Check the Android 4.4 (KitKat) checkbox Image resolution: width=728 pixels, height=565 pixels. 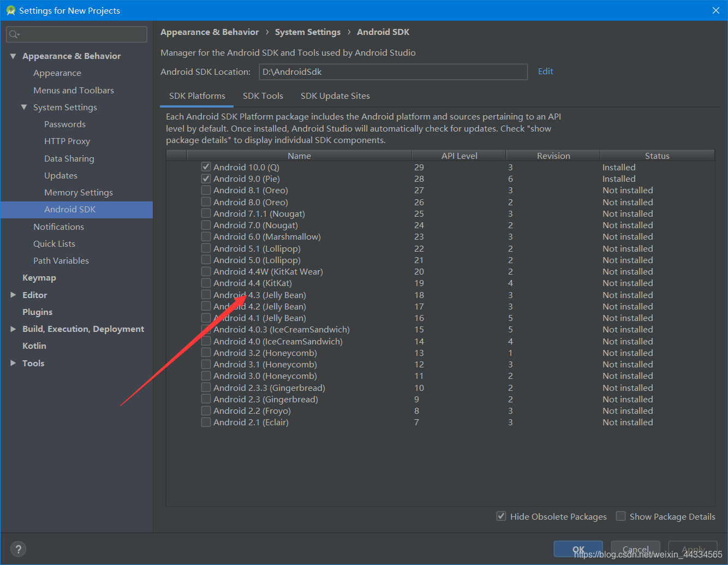coord(206,283)
